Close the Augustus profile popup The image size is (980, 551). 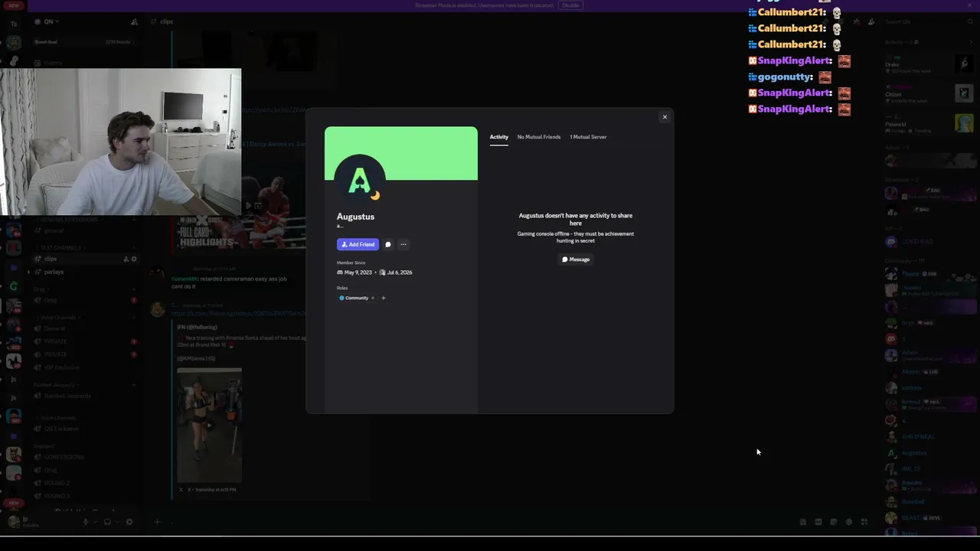point(665,117)
